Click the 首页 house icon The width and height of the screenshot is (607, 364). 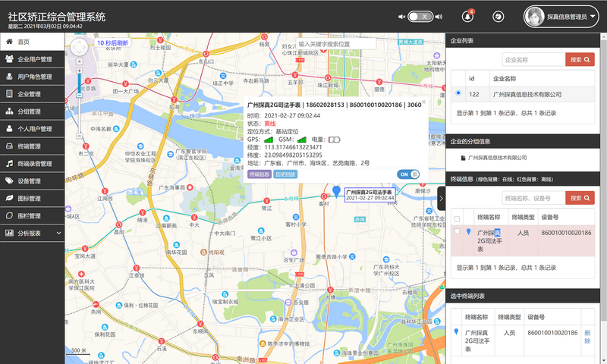9,42
